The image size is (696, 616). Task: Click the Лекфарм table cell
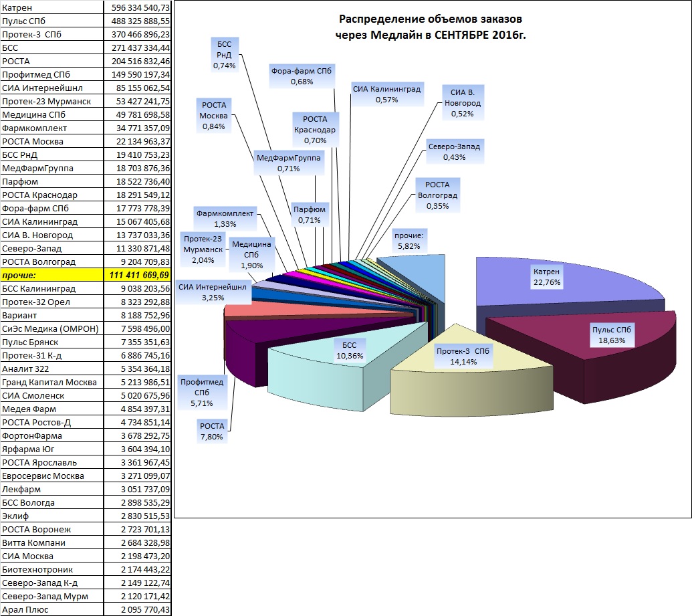[x=52, y=489]
